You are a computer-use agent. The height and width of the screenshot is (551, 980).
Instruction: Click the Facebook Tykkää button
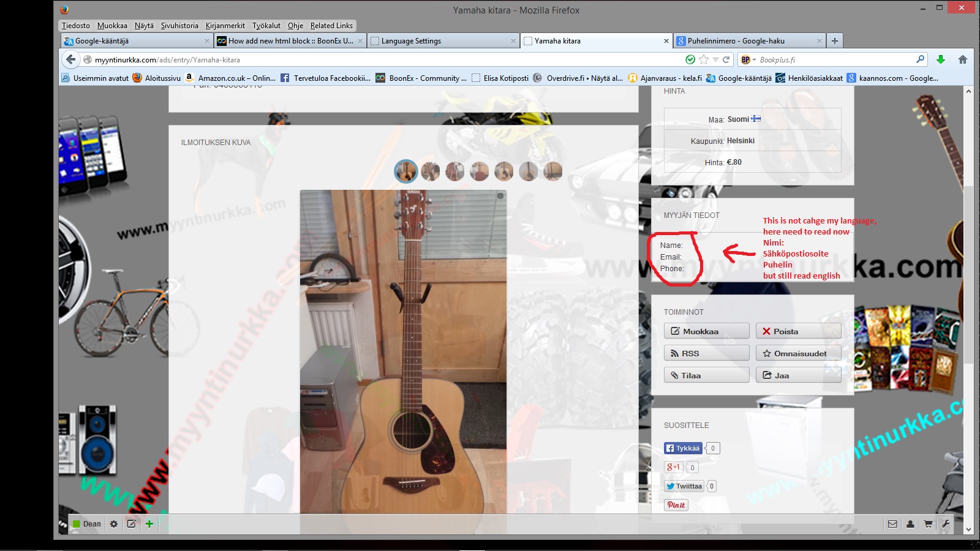tap(683, 448)
